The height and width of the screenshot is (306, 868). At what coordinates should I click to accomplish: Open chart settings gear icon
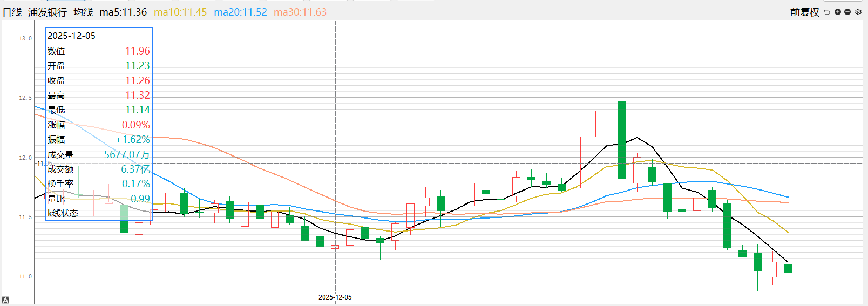858,12
